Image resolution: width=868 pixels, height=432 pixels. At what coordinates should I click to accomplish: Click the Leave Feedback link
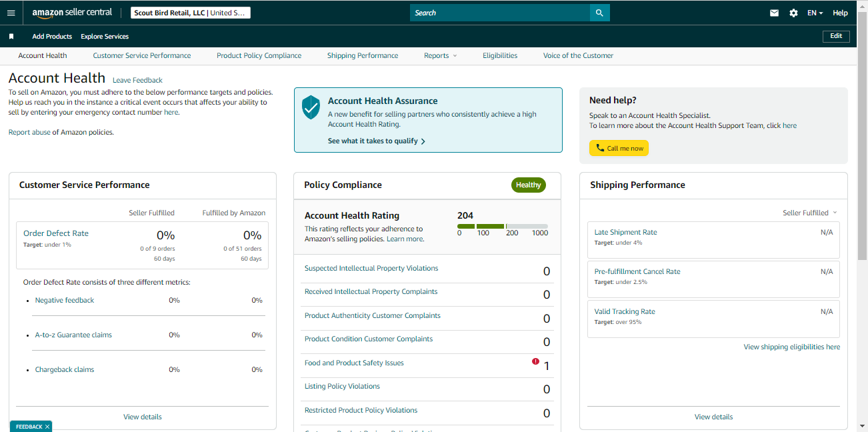point(137,80)
